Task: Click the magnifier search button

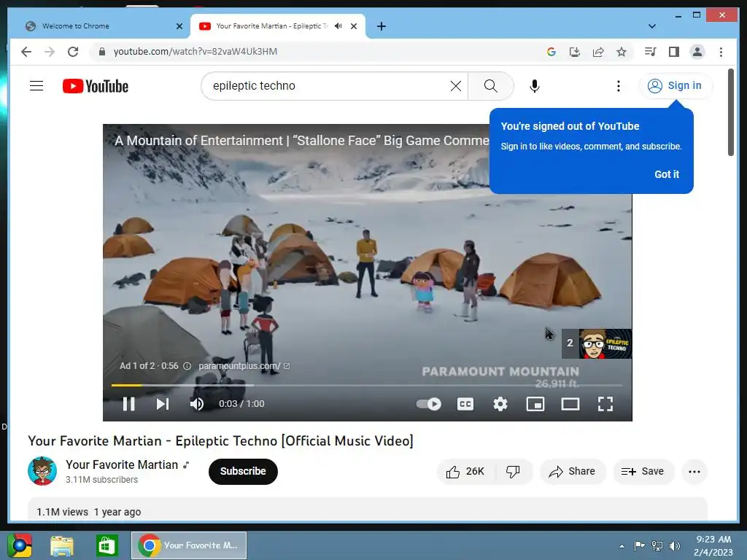Action: 491,86
